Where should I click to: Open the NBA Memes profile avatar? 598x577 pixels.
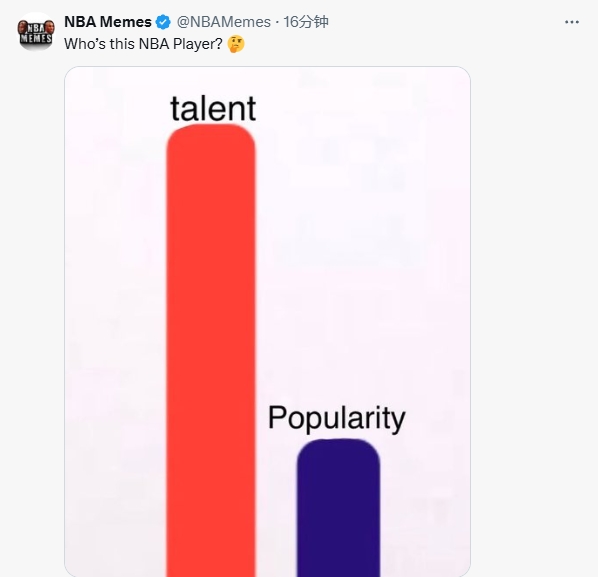click(x=36, y=32)
